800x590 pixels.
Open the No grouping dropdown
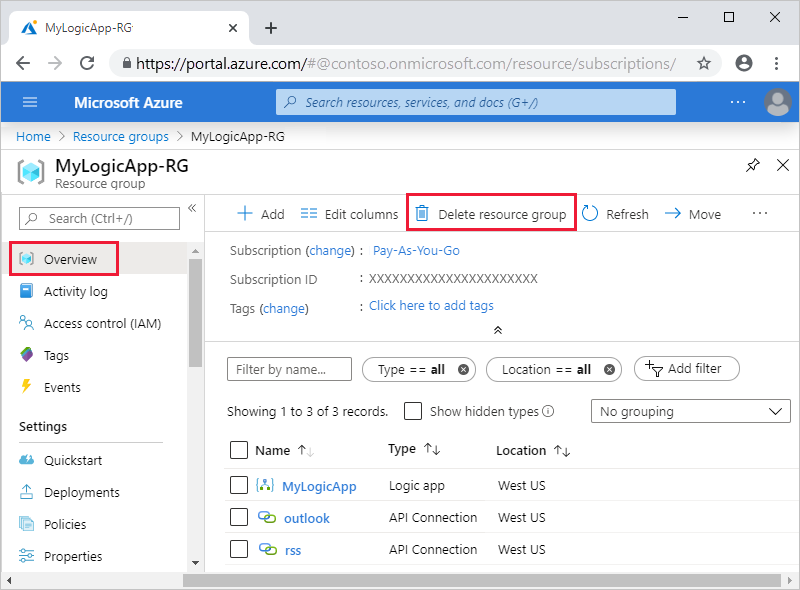click(x=690, y=411)
